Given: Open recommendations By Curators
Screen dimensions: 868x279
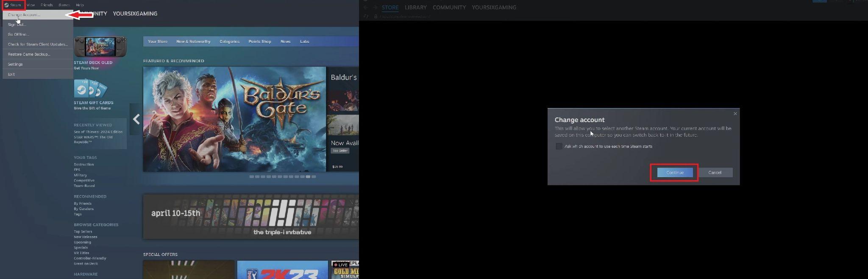Looking at the screenshot, I should click(83, 209).
